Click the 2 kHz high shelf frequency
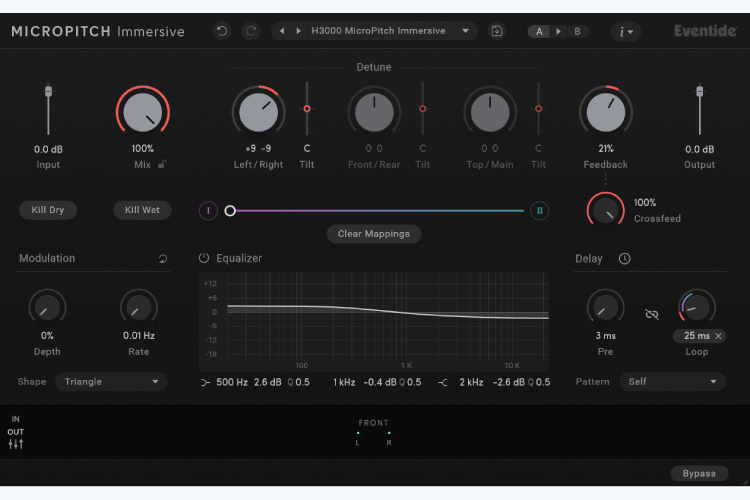This screenshot has width=750, height=500. point(471,382)
